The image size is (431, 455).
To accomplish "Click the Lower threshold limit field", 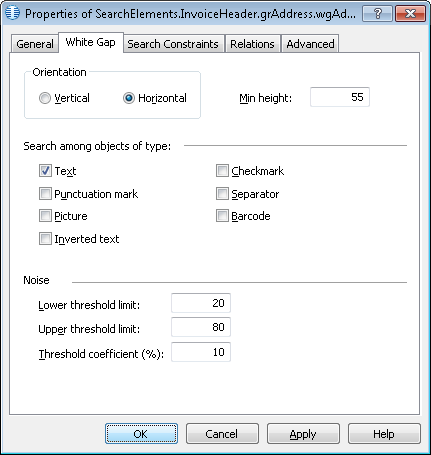I will click(x=201, y=303).
